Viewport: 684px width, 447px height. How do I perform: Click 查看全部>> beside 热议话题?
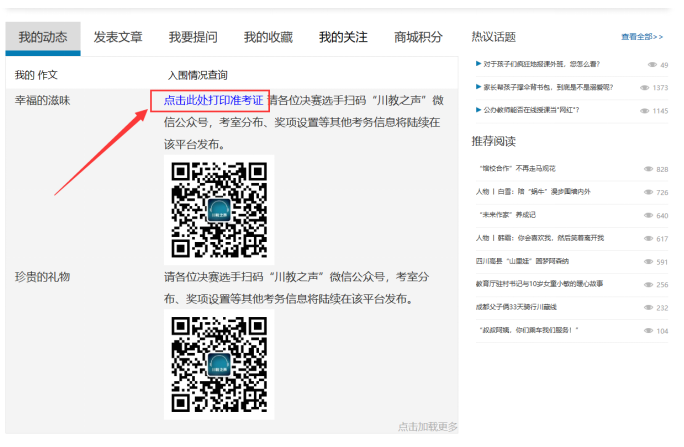[x=642, y=37]
